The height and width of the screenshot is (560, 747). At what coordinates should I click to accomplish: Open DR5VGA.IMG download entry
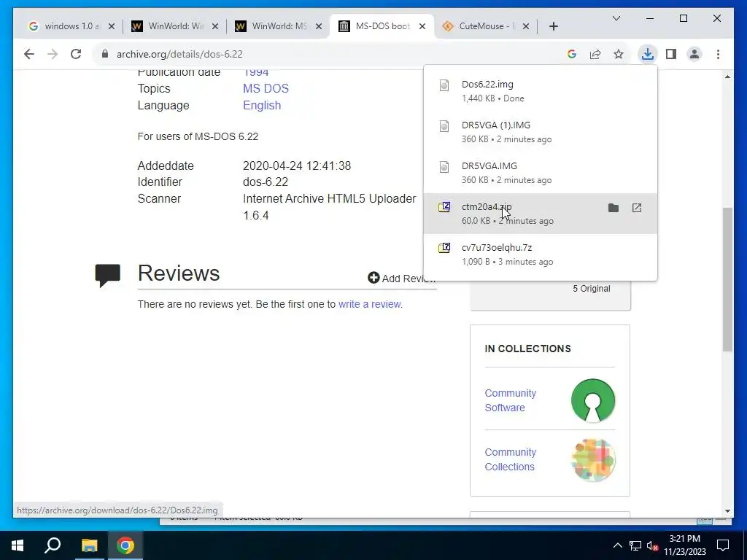pos(541,173)
